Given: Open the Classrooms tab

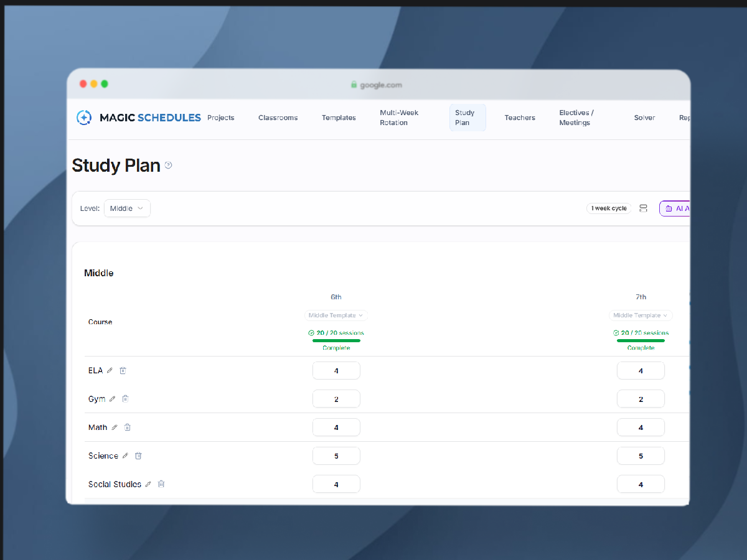Looking at the screenshot, I should click(x=278, y=118).
